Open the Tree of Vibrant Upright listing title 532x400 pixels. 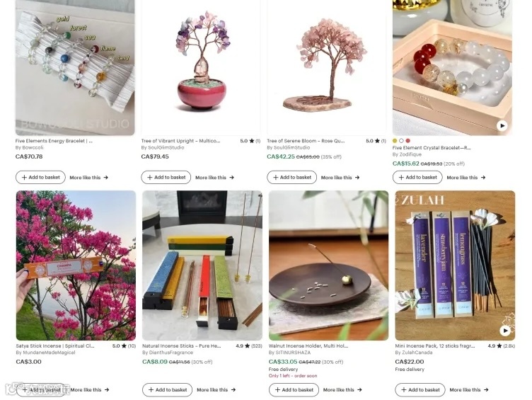point(180,141)
